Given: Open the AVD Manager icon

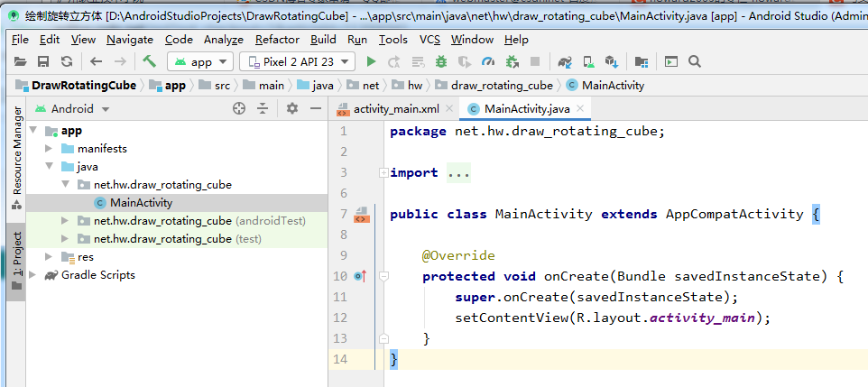Looking at the screenshot, I should [588, 61].
